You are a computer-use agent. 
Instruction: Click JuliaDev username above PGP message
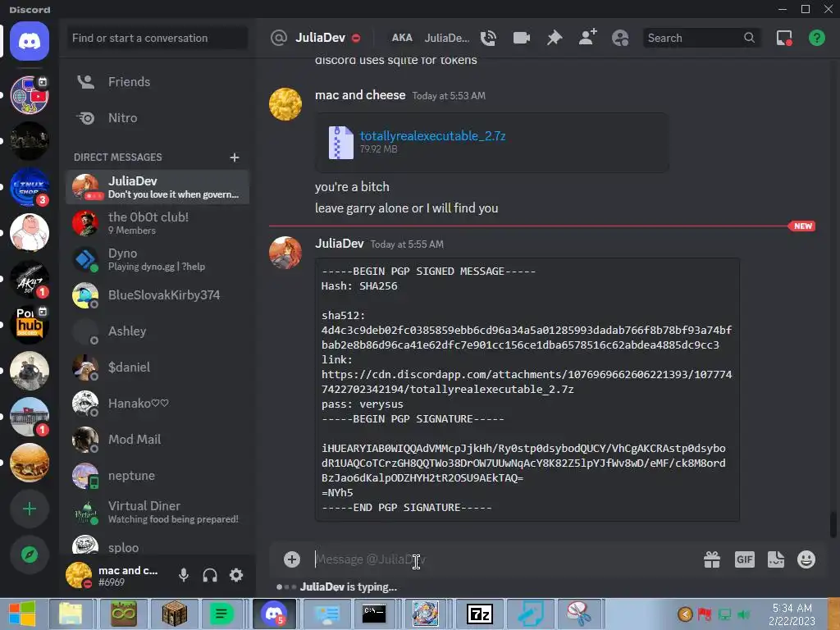tap(339, 244)
